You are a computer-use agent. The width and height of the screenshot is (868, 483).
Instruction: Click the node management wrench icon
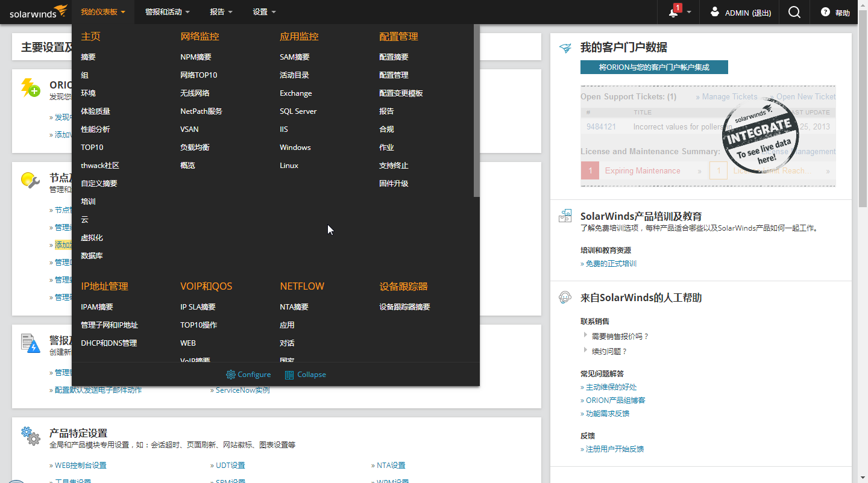(30, 179)
